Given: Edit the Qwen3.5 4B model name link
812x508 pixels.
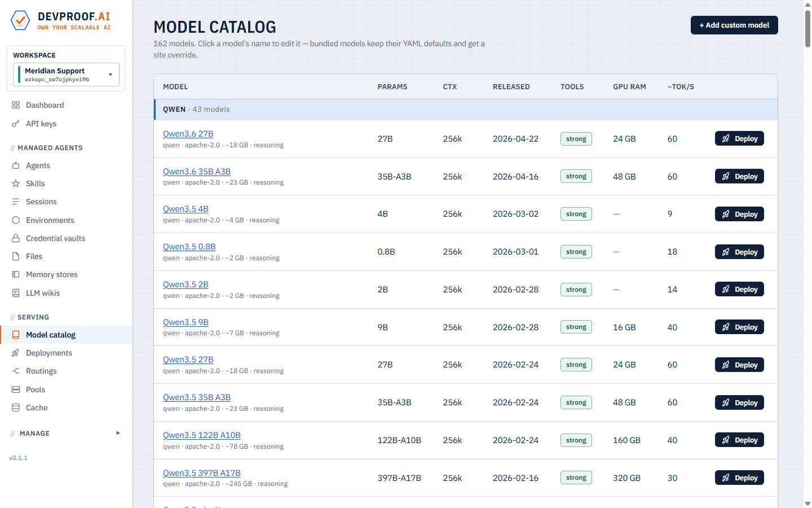Looking at the screenshot, I should [x=186, y=209].
